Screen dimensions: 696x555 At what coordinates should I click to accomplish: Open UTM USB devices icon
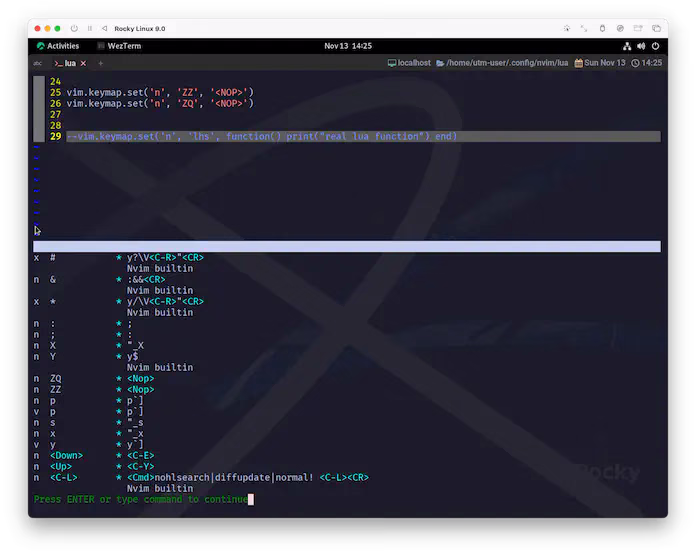click(x=602, y=28)
